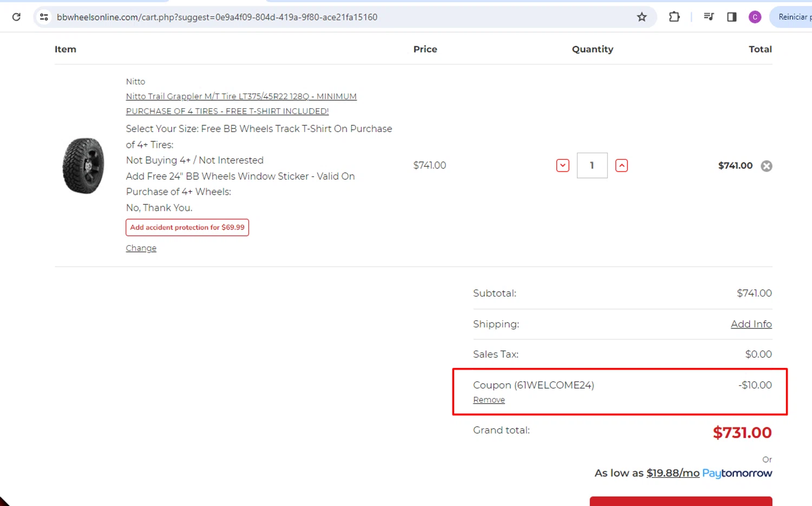
Task: Click the Shipping label
Action: pos(496,324)
